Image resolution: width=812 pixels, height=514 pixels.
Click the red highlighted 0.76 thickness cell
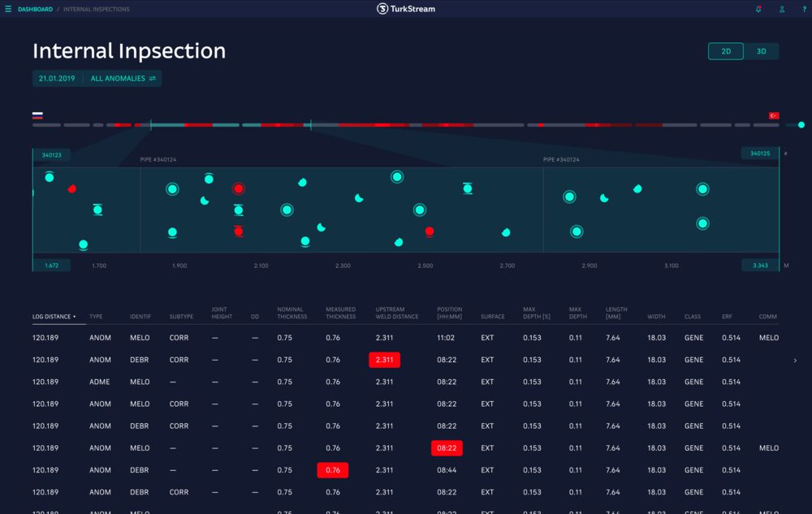(x=333, y=470)
